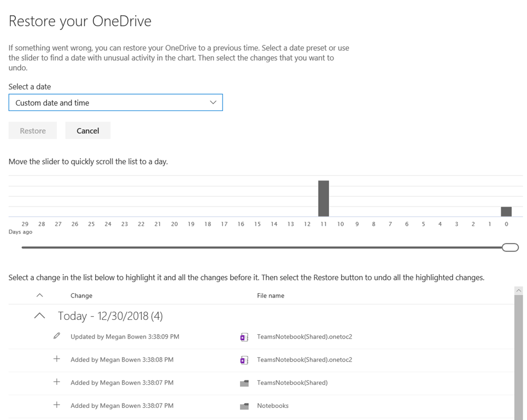This screenshot has width=527, height=420.
Task: Click the Cancel button
Action: tap(87, 131)
